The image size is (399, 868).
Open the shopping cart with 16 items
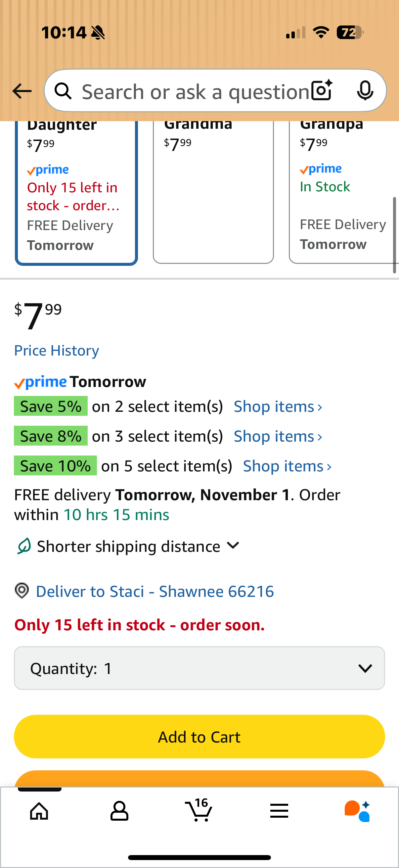point(199,810)
